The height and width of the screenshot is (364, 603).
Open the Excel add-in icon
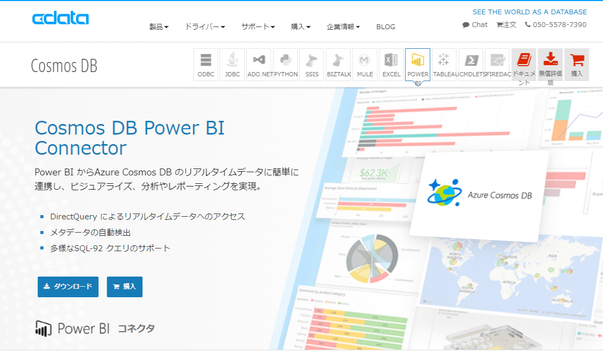click(x=391, y=65)
